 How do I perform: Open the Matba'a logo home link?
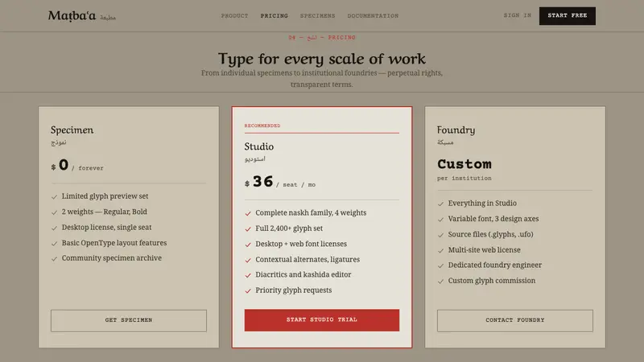[x=82, y=16]
